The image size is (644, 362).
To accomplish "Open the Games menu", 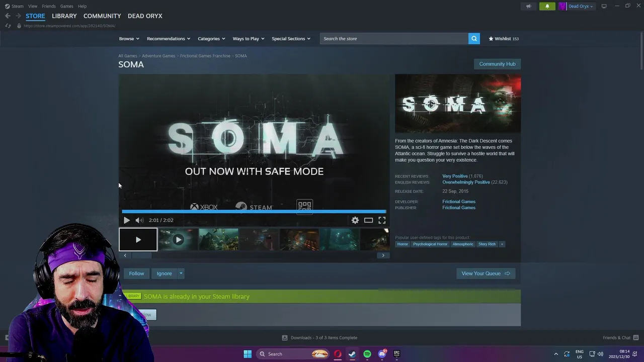I will pos(66,6).
